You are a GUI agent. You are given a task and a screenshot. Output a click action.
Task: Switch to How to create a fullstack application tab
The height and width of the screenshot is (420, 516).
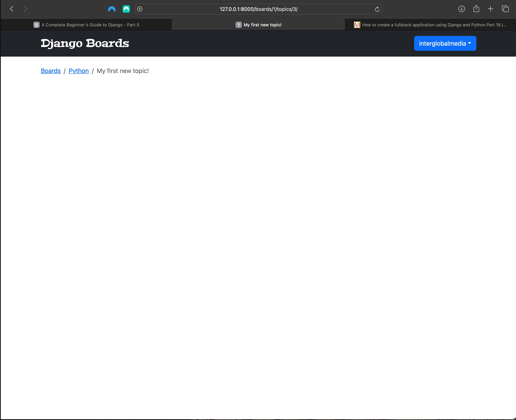[430, 25]
